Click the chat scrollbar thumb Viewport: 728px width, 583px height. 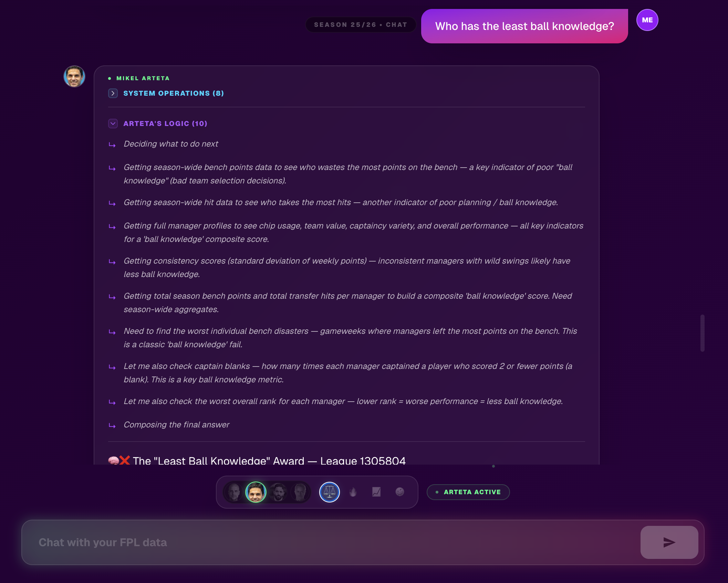pyautogui.click(x=702, y=333)
